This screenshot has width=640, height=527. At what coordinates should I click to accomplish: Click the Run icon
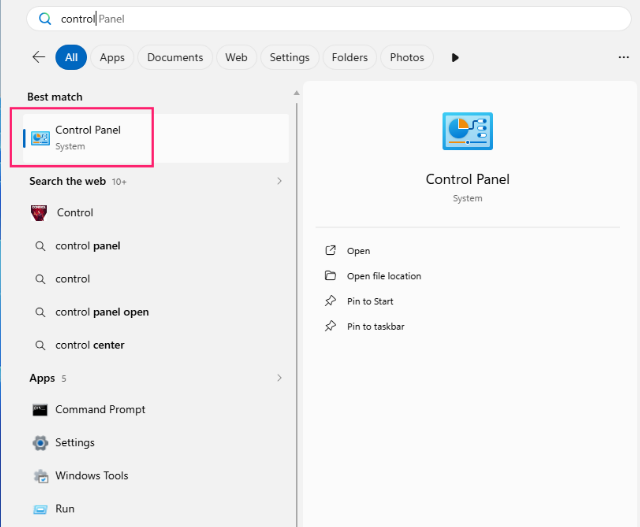[40, 509]
